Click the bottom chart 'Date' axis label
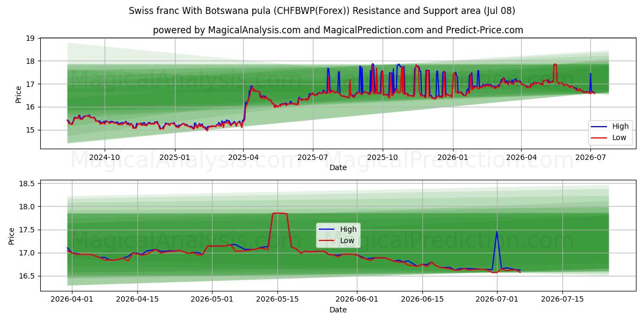This screenshot has height=322, width=644. [338, 310]
